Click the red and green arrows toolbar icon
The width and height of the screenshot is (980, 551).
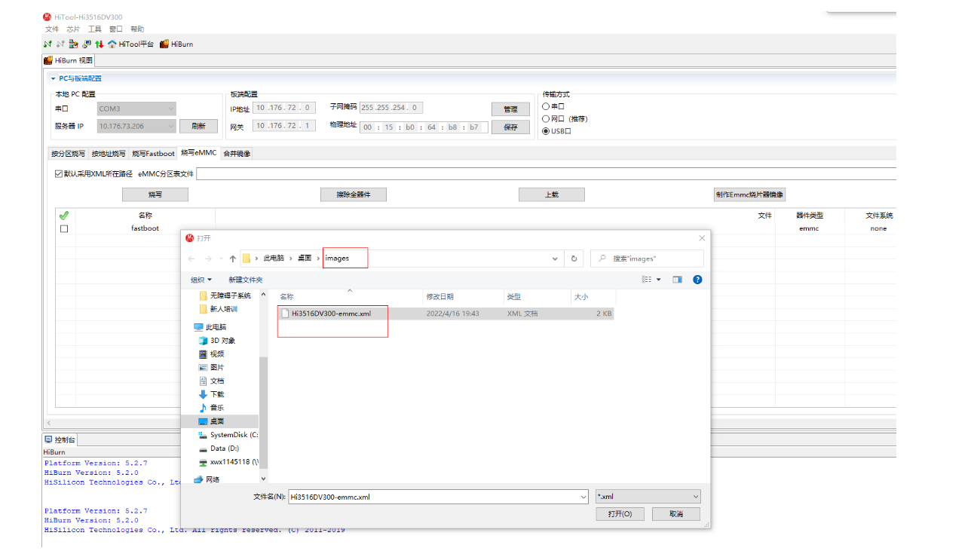(99, 44)
